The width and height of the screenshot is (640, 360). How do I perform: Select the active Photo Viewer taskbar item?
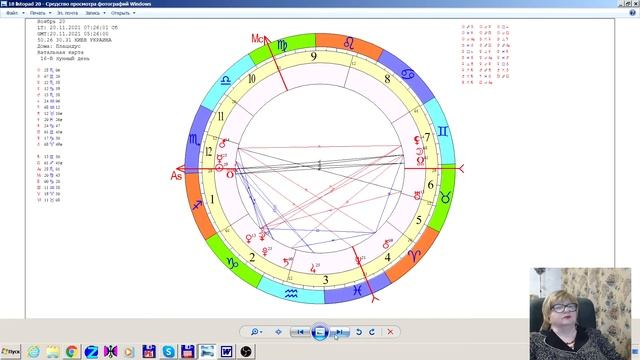coord(207,351)
